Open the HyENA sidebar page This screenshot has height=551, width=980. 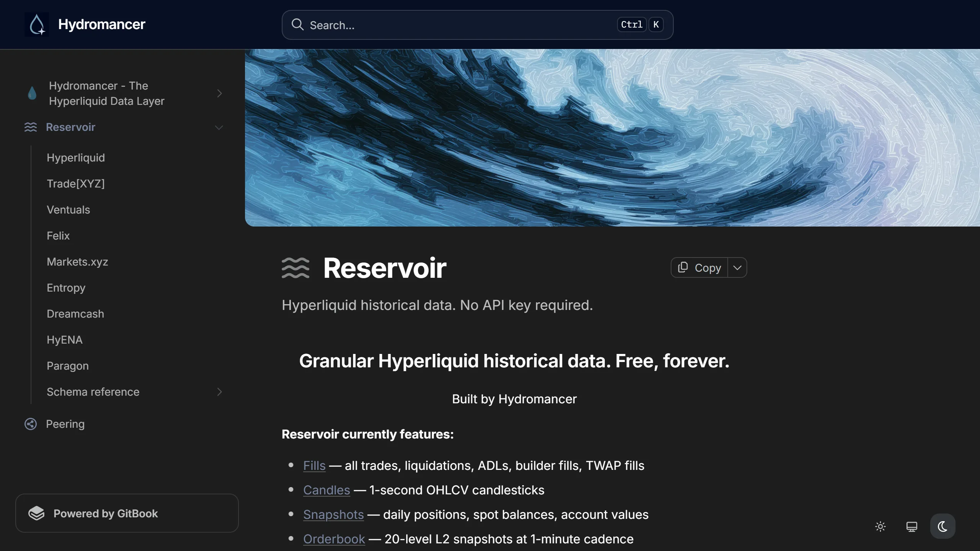pos(65,340)
